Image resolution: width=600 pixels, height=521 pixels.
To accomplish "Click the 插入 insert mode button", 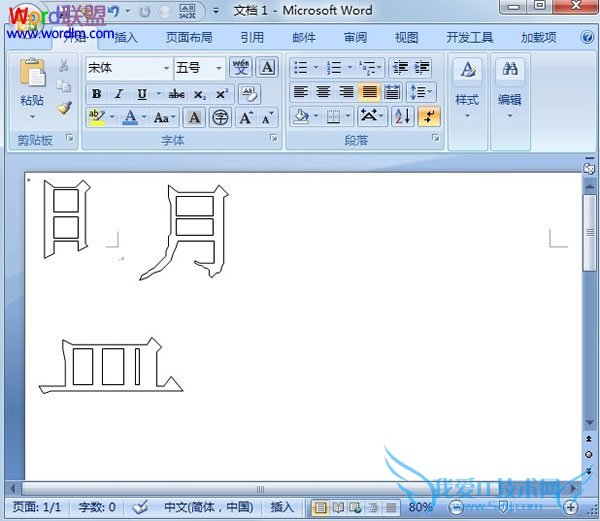I will pos(282,507).
